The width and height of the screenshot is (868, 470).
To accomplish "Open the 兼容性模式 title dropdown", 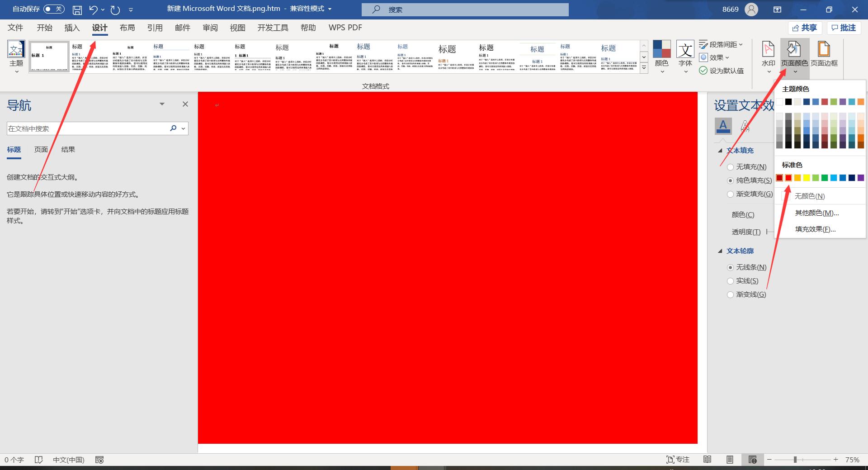I will 330,9.
